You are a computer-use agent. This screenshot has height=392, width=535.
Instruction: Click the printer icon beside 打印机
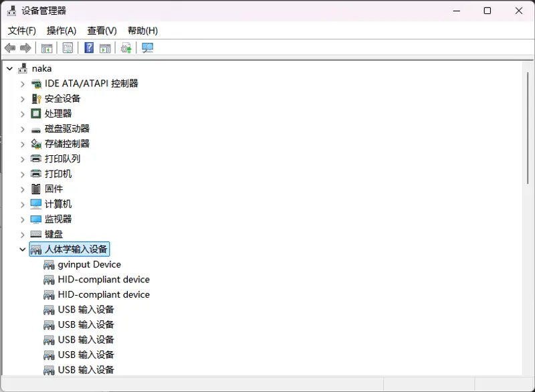[35, 173]
